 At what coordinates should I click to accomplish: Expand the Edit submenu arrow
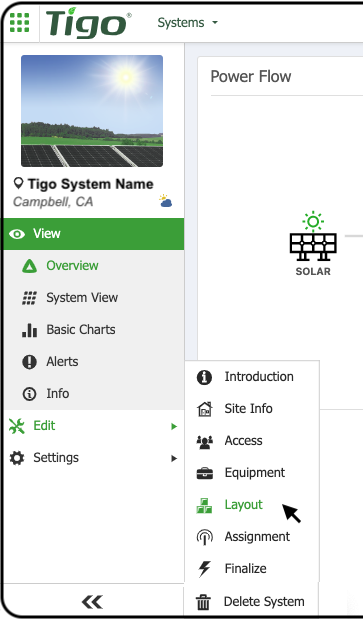click(x=174, y=426)
